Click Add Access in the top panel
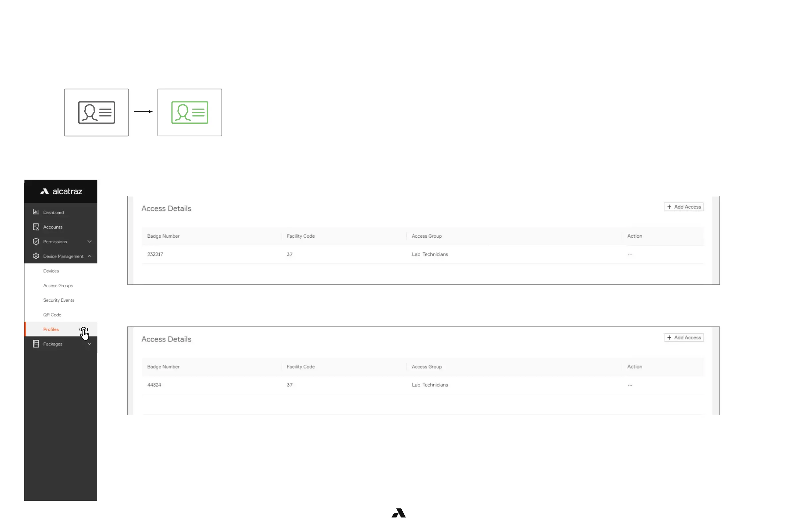The image size is (812, 525). pyautogui.click(x=684, y=207)
